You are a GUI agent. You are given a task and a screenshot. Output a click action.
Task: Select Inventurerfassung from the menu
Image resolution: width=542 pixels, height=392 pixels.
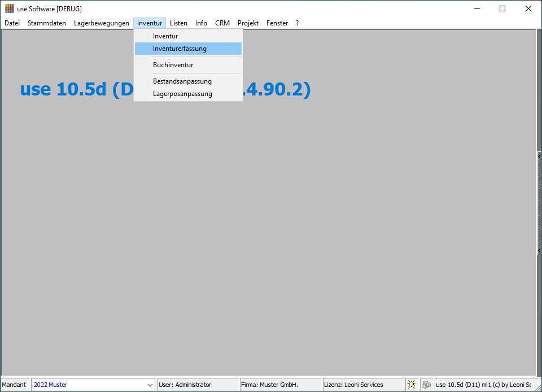click(189, 49)
